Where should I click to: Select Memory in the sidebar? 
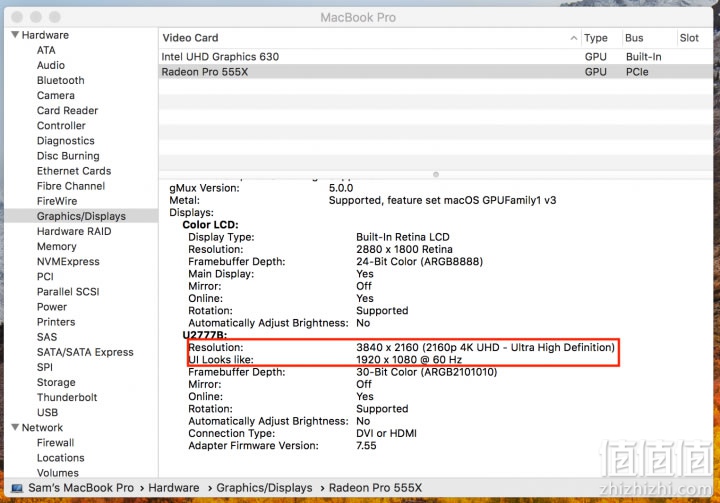point(56,247)
